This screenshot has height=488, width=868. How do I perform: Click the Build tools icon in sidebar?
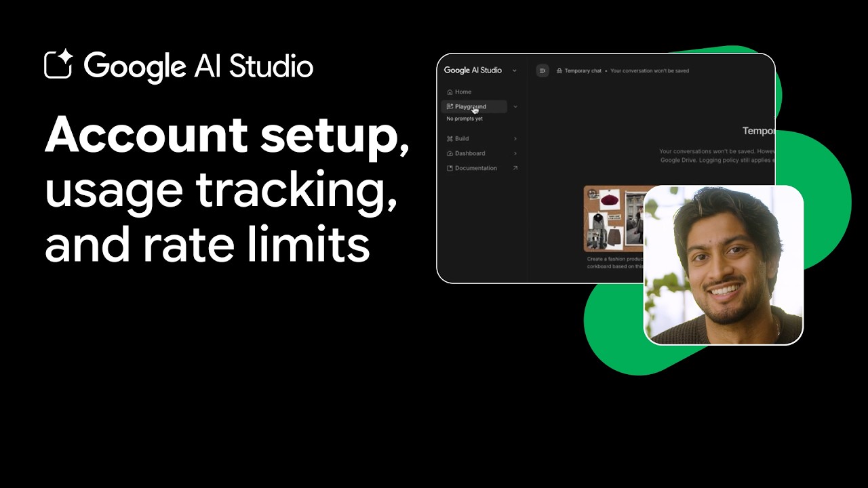pyautogui.click(x=450, y=138)
